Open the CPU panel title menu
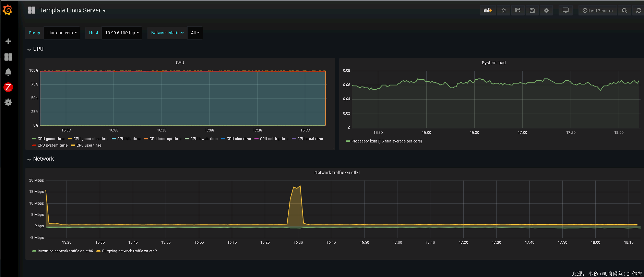The height and width of the screenshot is (277, 644). (x=180, y=63)
